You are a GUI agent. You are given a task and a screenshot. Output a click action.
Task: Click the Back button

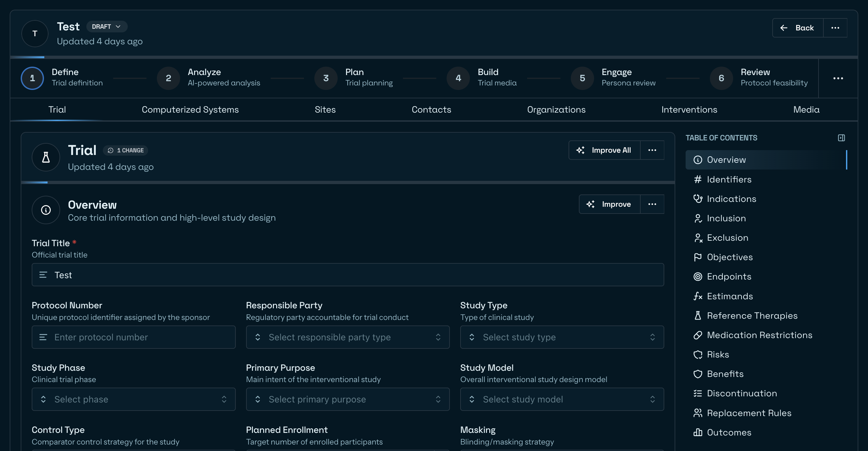pyautogui.click(x=797, y=28)
